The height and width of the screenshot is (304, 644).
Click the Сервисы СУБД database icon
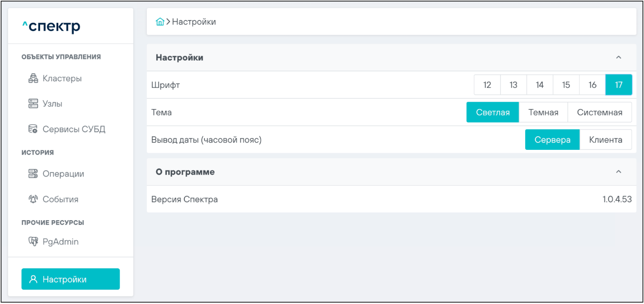pos(33,129)
